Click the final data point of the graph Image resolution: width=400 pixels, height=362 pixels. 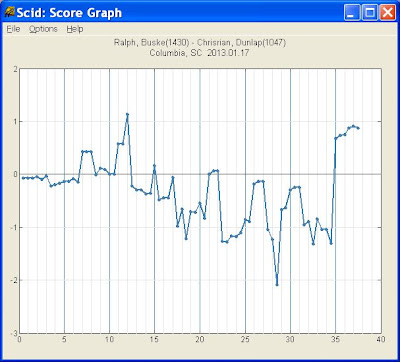tap(358, 128)
